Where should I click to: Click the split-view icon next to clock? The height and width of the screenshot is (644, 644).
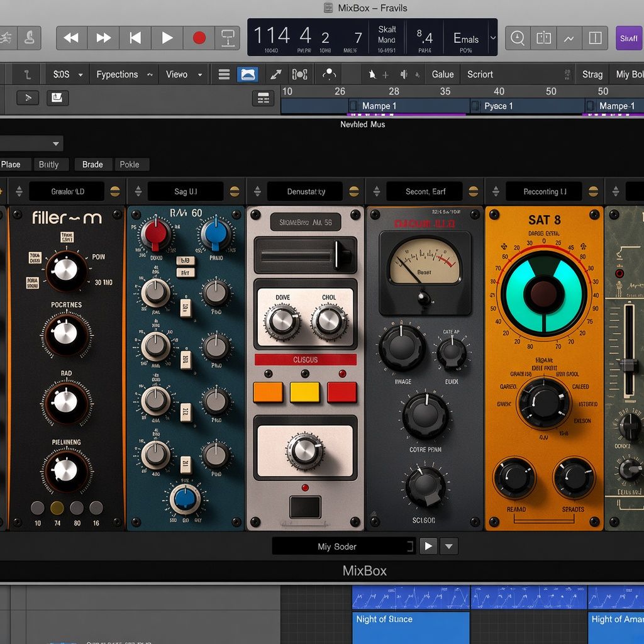(x=543, y=38)
